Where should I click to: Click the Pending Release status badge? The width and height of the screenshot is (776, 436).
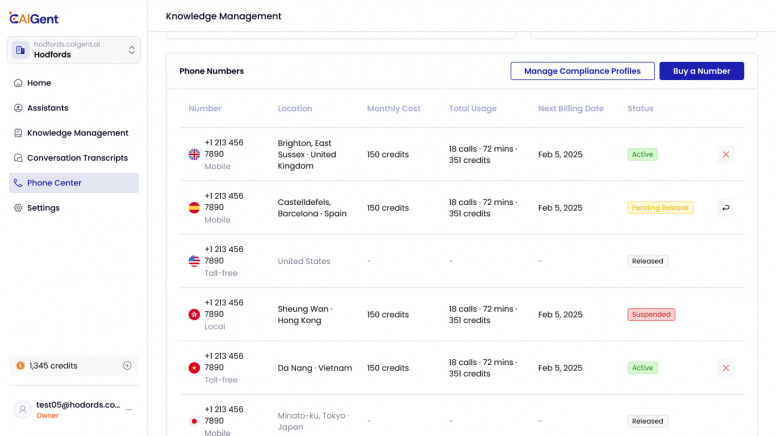pyautogui.click(x=660, y=208)
